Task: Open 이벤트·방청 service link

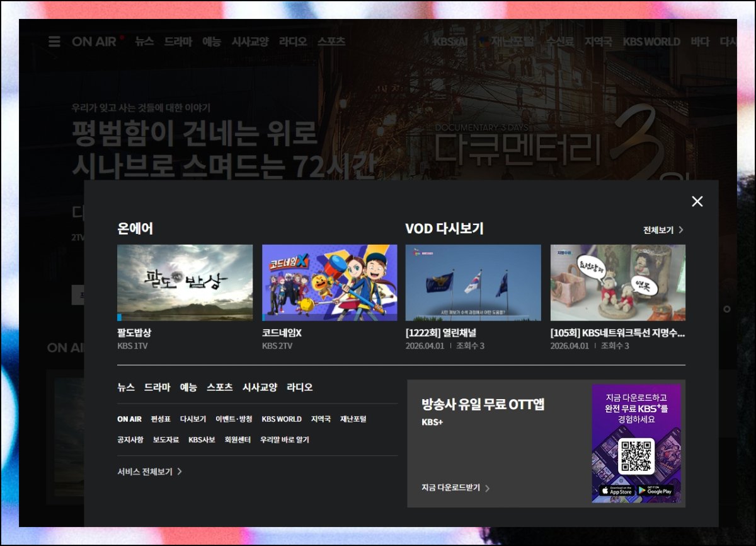Action: pyautogui.click(x=234, y=419)
